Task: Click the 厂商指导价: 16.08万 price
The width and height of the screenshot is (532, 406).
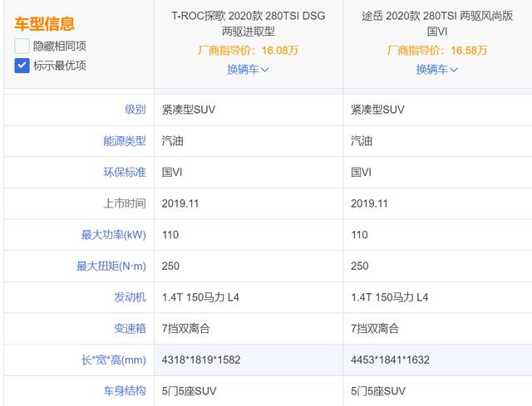Action: tap(248, 51)
